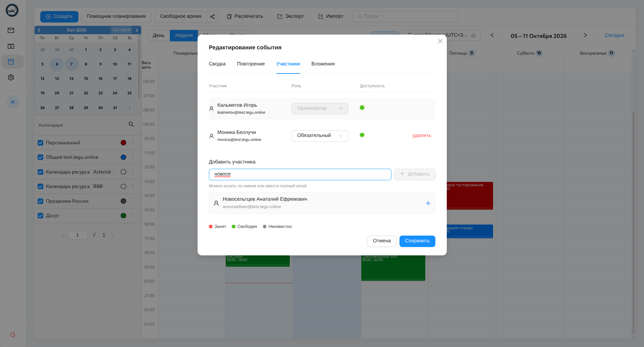The height and width of the screenshot is (347, 644).
Task: Switch to the Повторение tab
Action: (x=251, y=64)
